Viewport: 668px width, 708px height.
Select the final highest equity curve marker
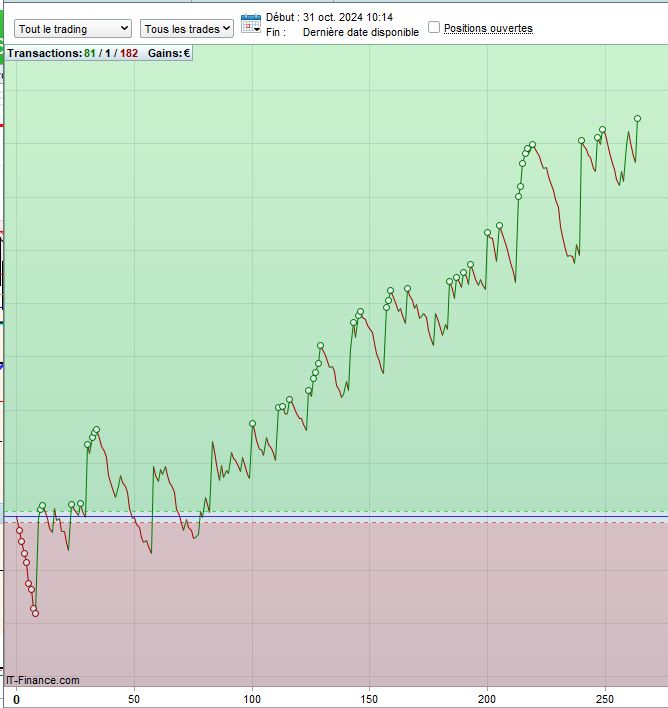click(x=637, y=119)
